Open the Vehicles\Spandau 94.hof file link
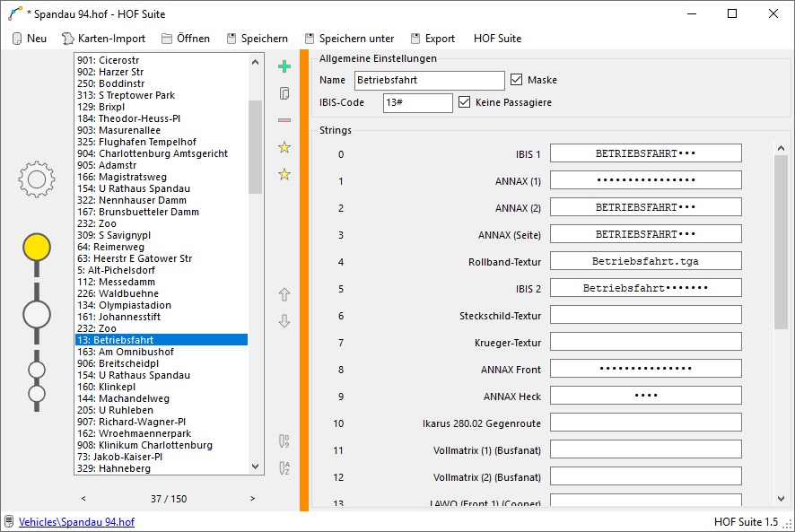The width and height of the screenshot is (795, 532). (76, 521)
